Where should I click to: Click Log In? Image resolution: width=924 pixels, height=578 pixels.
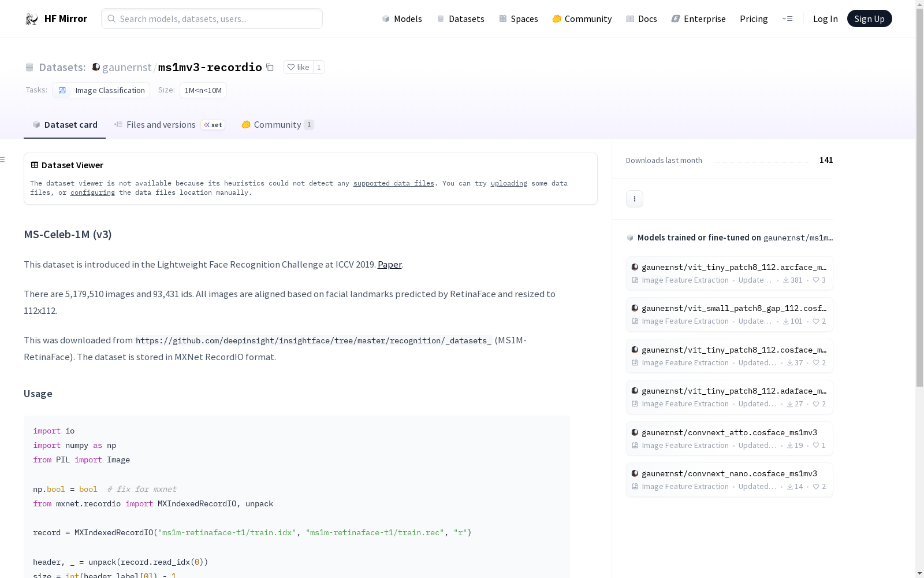[x=825, y=18]
